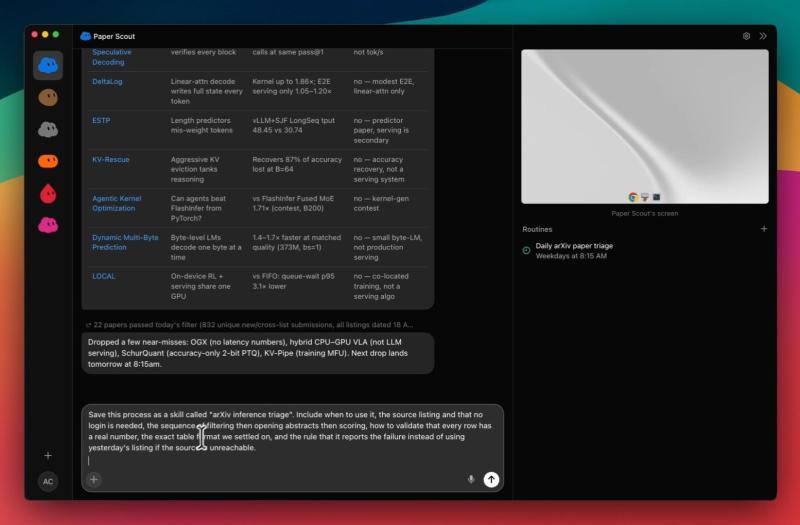Start voice input with microphone icon

click(471, 480)
